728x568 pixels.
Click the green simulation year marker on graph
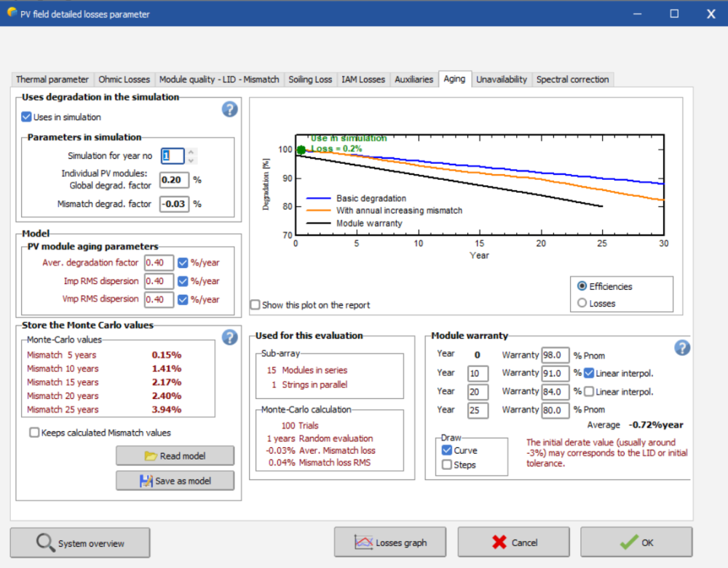coord(301,150)
